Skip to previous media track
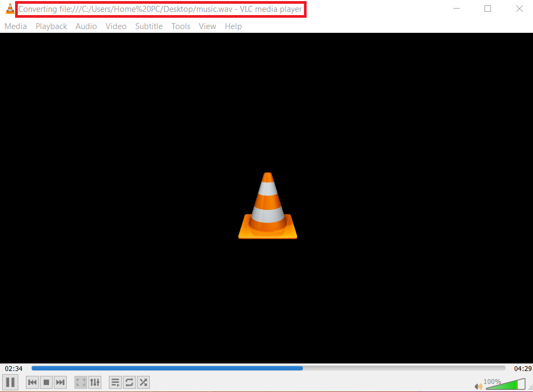 32,382
